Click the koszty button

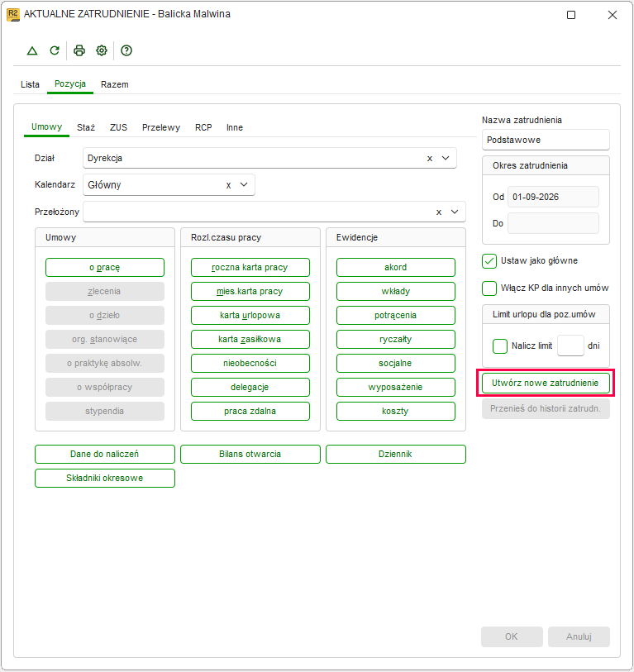395,412
